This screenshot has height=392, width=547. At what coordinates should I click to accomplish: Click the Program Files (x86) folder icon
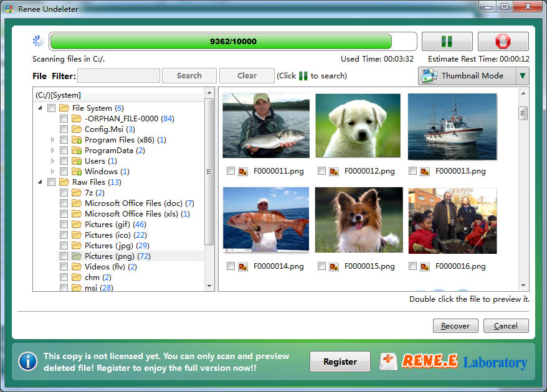point(77,140)
